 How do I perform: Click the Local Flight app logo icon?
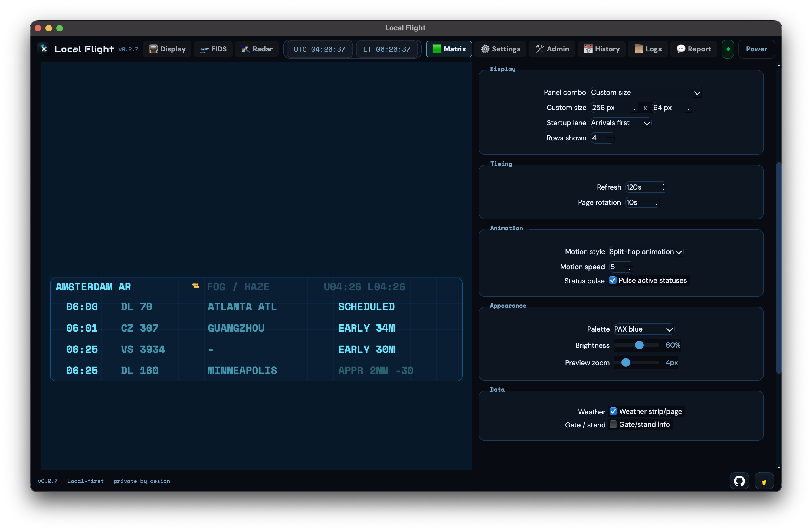tap(44, 49)
